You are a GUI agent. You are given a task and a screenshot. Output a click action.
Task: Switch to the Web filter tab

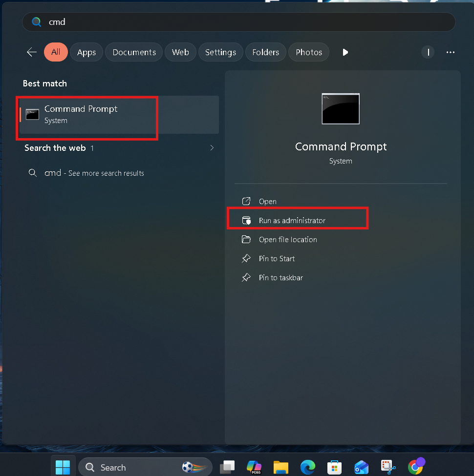(x=180, y=52)
